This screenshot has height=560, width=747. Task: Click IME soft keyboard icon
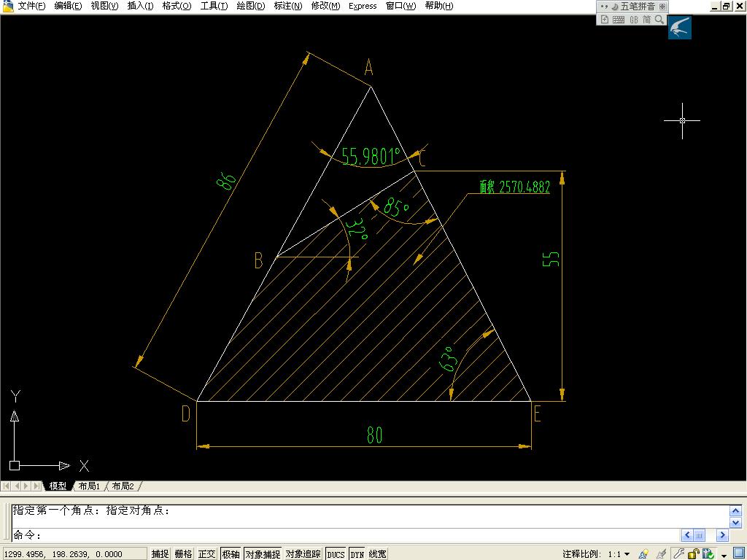pyautogui.click(x=619, y=20)
